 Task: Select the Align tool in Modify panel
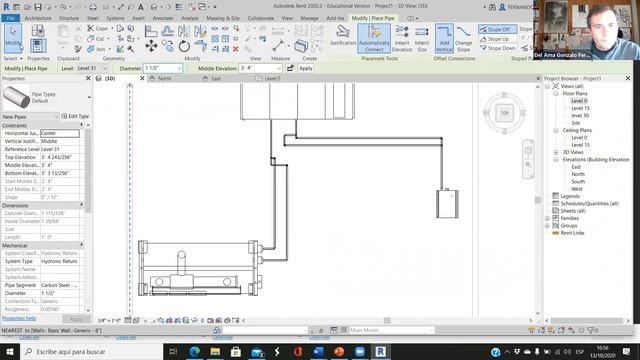(x=151, y=31)
